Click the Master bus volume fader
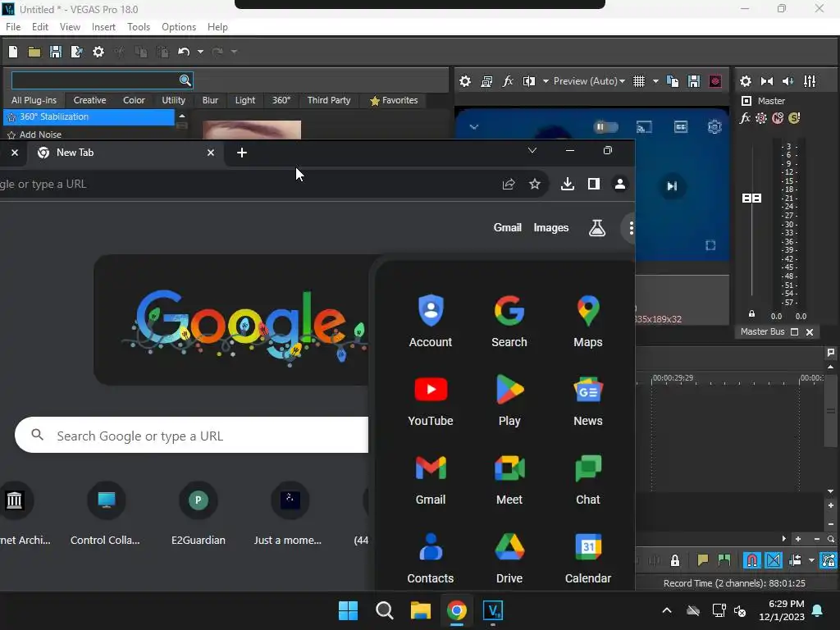 point(751,199)
